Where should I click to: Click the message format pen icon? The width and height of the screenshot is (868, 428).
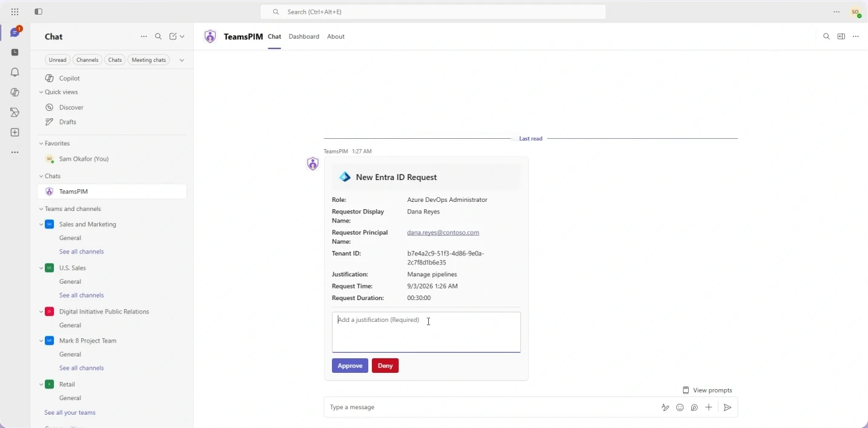(665, 407)
